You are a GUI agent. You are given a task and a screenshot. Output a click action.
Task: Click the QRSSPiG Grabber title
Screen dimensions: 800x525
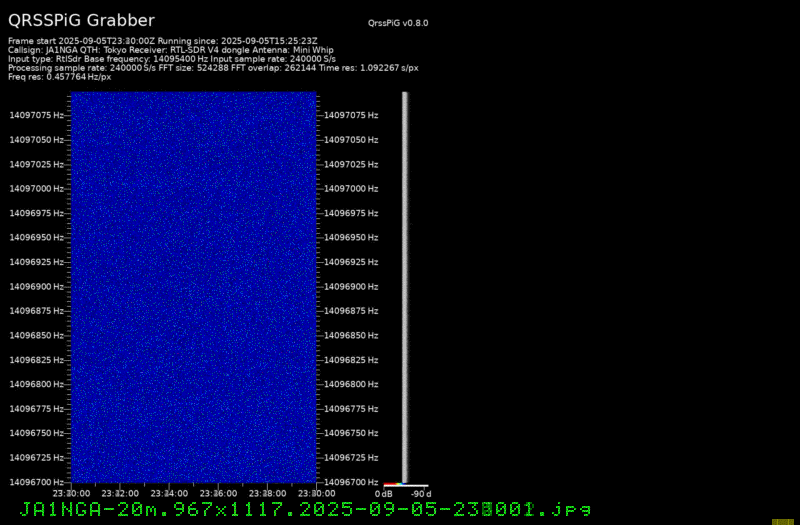click(81, 20)
